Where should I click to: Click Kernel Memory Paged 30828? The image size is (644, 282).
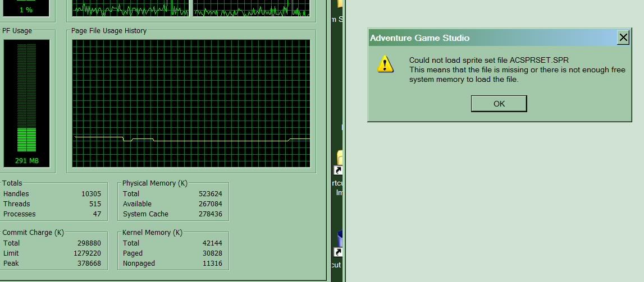[212, 253]
